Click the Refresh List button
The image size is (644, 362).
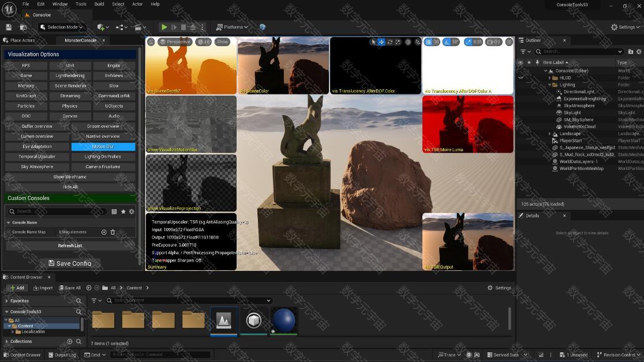(x=70, y=246)
